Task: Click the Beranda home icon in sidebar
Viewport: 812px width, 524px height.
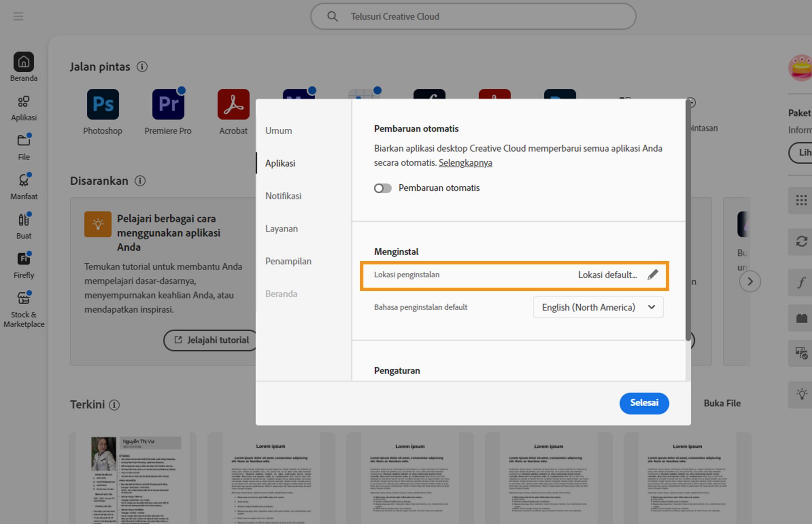Action: 24,62
